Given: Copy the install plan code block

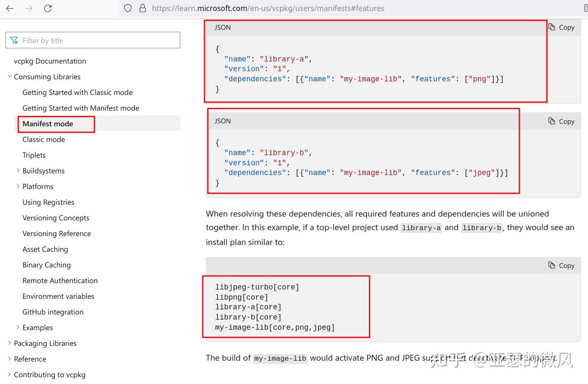Looking at the screenshot, I should 561,266.
